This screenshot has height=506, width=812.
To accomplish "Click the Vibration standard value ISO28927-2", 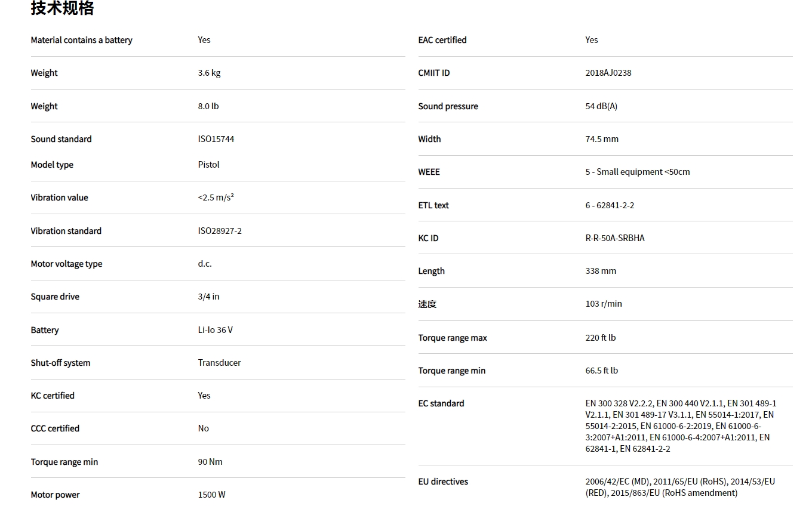I will coord(219,231).
